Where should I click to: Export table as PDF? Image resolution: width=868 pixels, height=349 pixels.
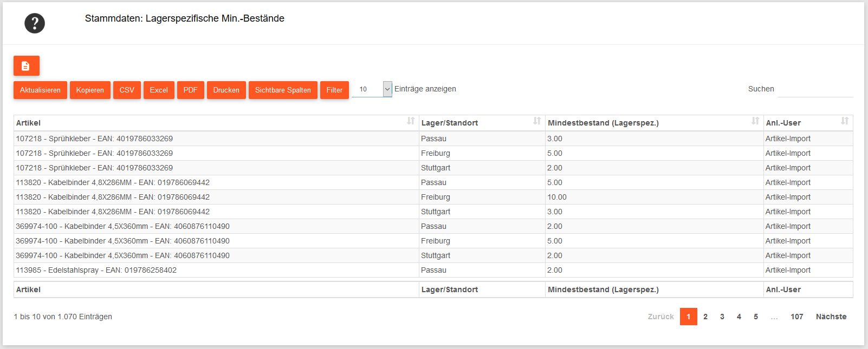(190, 90)
